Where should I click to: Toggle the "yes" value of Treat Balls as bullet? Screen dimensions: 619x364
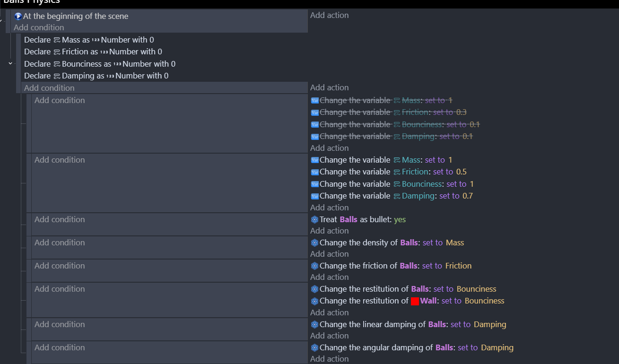(x=400, y=219)
